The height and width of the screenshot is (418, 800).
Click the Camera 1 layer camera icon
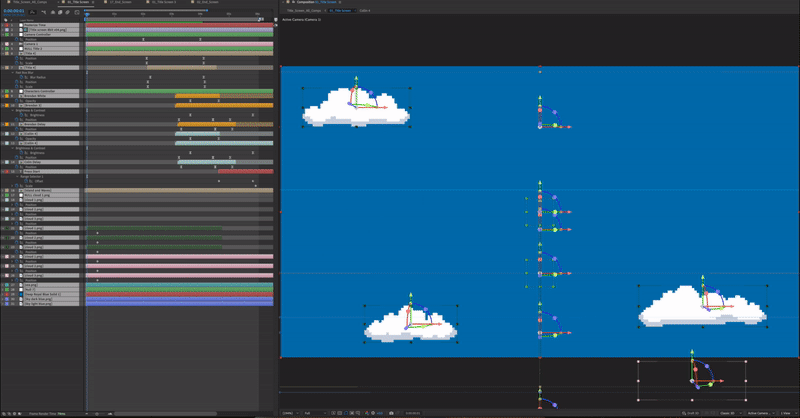coord(21,44)
